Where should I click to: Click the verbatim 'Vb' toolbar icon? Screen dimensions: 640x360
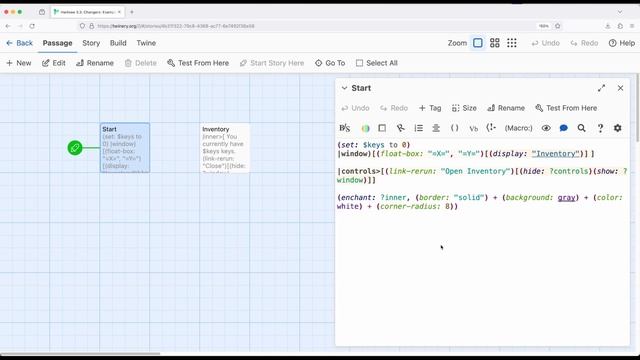point(473,128)
